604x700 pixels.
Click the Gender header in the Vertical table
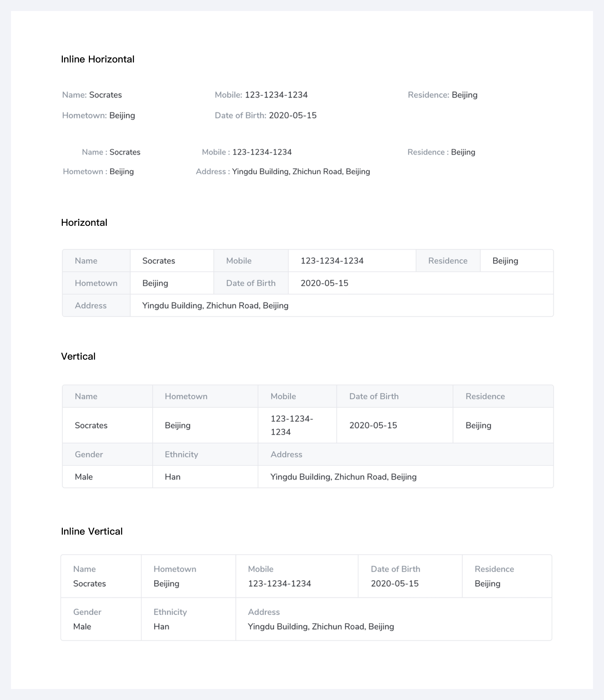(x=89, y=455)
